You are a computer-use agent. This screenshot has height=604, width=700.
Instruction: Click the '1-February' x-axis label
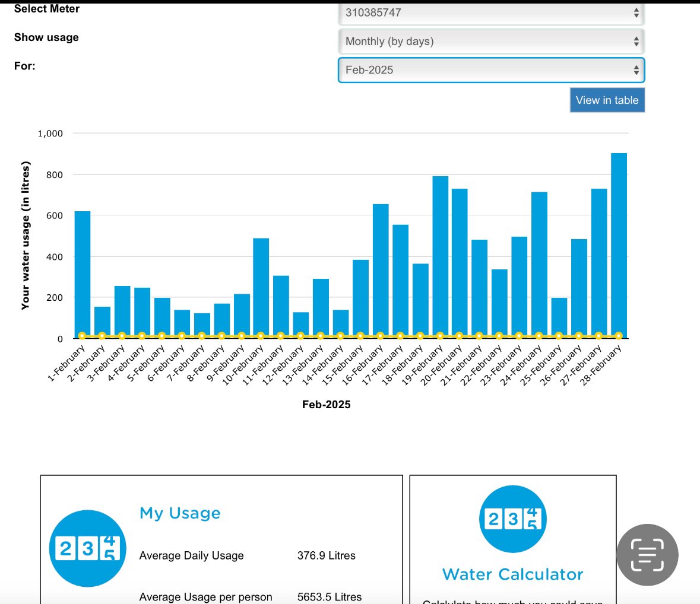tap(66, 364)
